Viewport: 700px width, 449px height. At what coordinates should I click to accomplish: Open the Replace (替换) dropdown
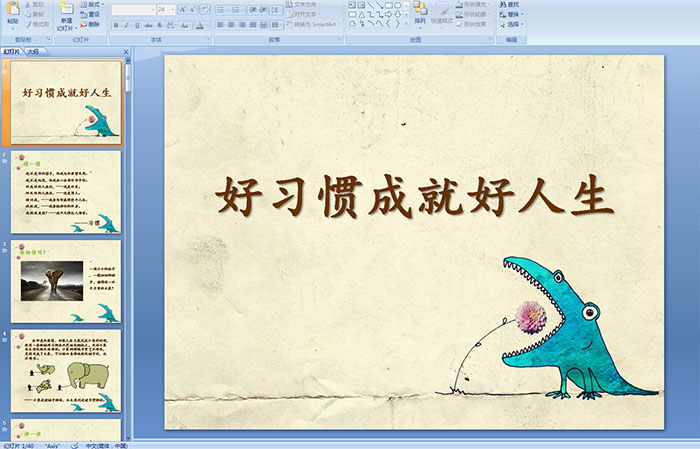(512, 14)
